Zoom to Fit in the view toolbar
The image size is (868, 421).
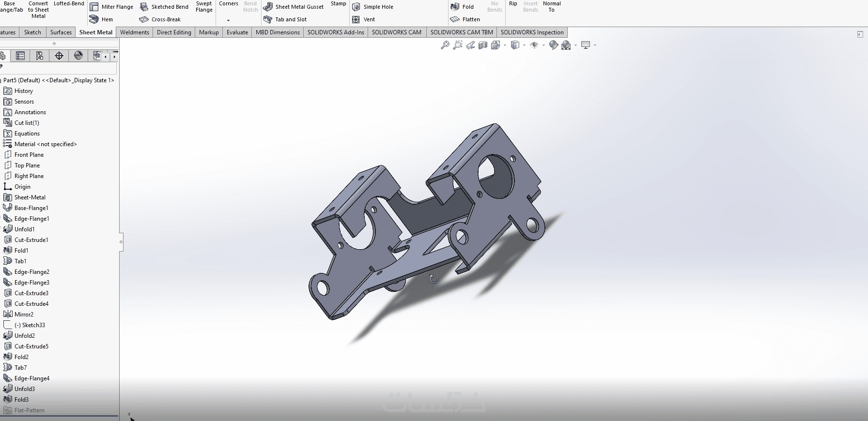click(445, 45)
